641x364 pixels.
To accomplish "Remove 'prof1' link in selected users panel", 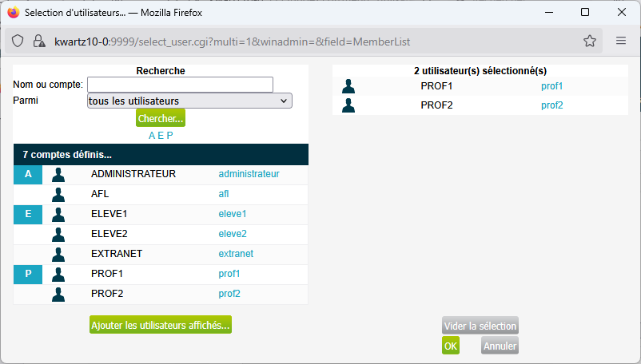I will point(551,86).
